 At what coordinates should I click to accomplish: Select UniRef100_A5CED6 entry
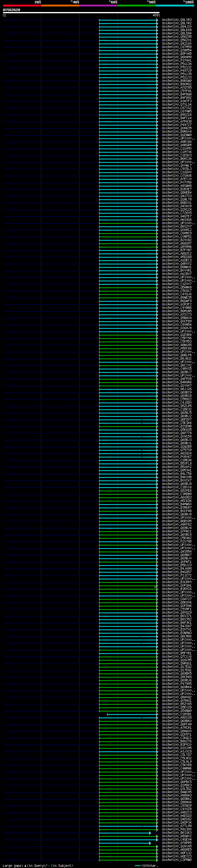(x=176, y=501)
